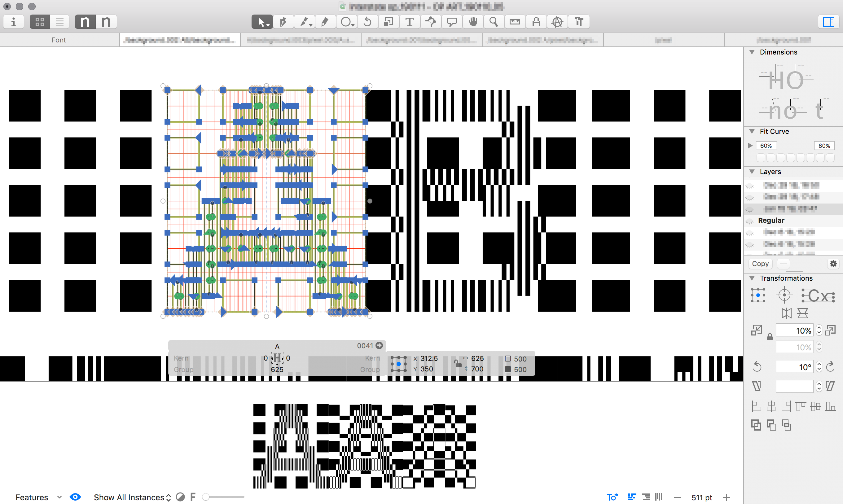Click rotate clockwise button in Transformations
The height and width of the screenshot is (504, 843).
[x=830, y=367]
